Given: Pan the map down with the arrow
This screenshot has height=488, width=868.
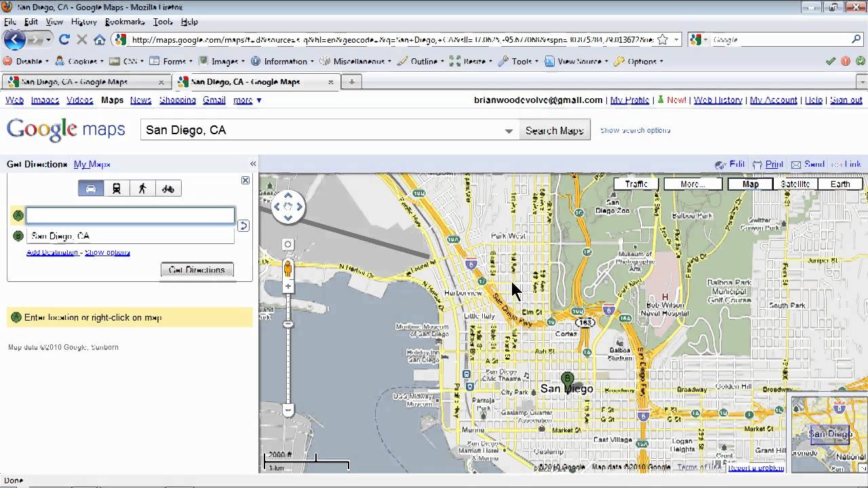Looking at the screenshot, I should coord(288,218).
